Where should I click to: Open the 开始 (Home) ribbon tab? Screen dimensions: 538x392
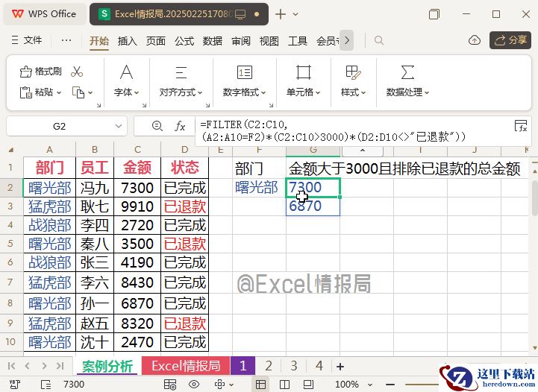point(98,41)
